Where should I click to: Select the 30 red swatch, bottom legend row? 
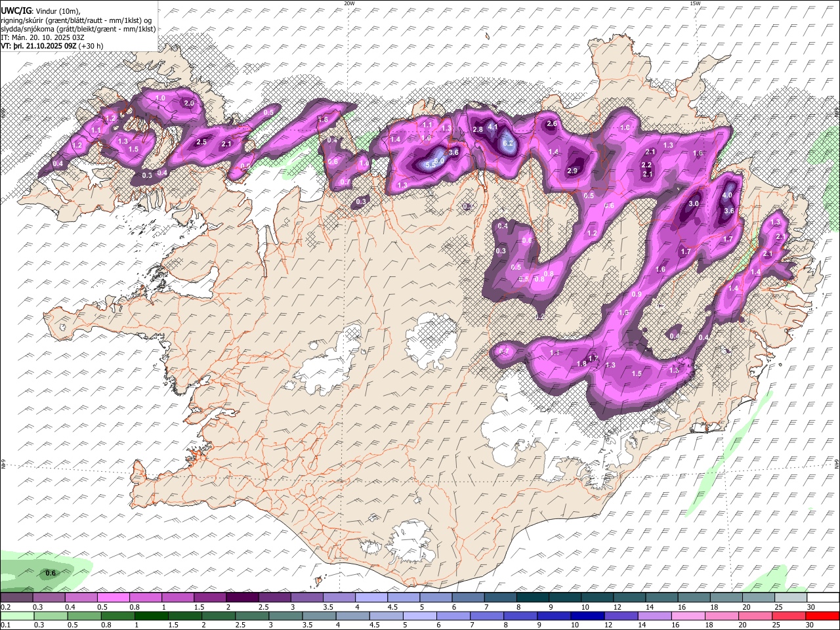tap(823, 616)
